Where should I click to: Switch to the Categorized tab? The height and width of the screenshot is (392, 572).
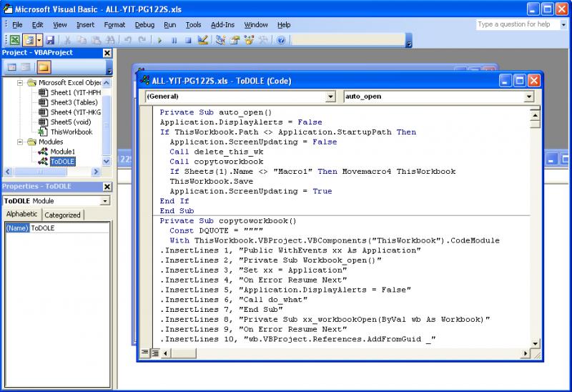[62, 215]
